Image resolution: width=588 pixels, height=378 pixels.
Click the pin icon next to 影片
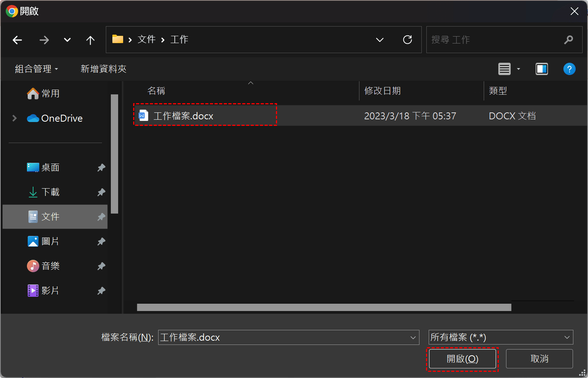(x=101, y=291)
